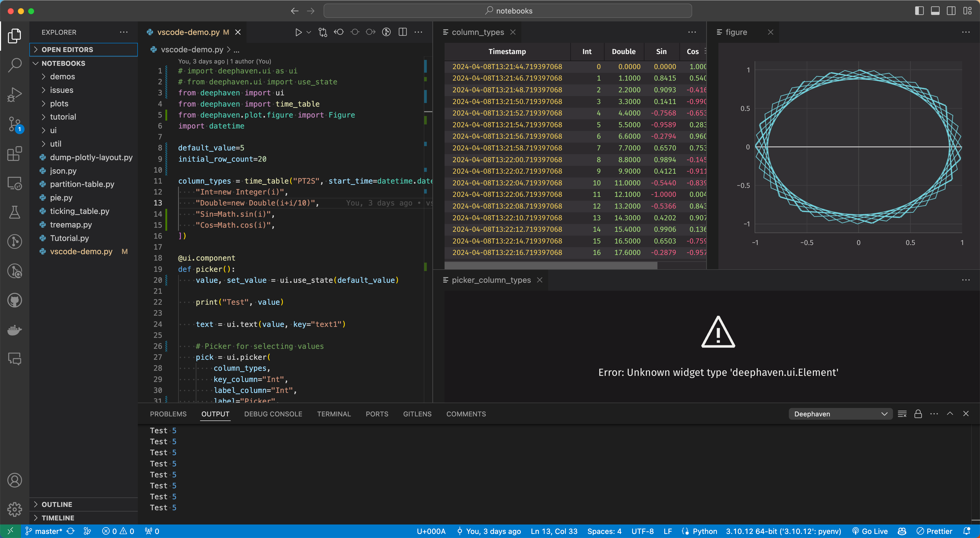Click the column_types table horizontal scrollbar
980x538 pixels.
(x=550, y=265)
